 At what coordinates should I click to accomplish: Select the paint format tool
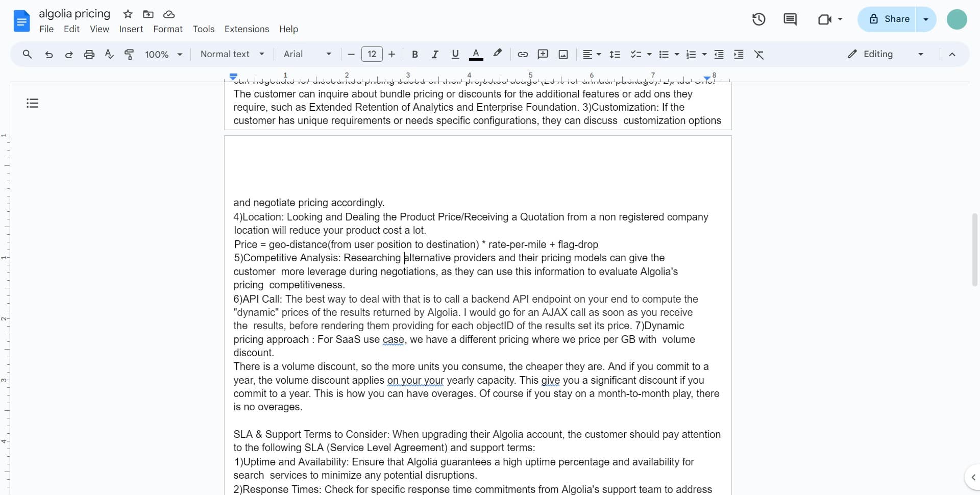(129, 55)
